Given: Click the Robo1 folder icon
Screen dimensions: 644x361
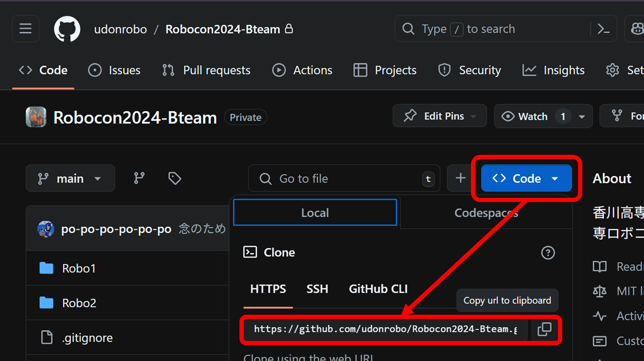Looking at the screenshot, I should coord(46,268).
